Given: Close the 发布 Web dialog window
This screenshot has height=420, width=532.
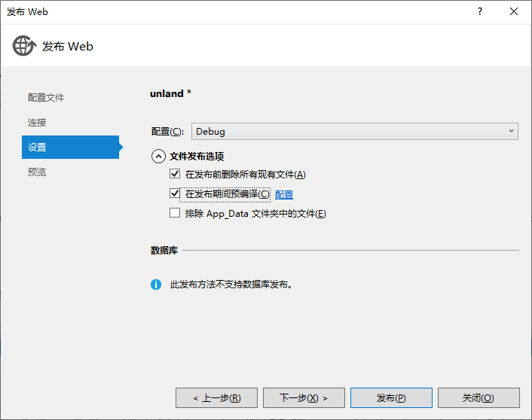Looking at the screenshot, I should click(514, 11).
